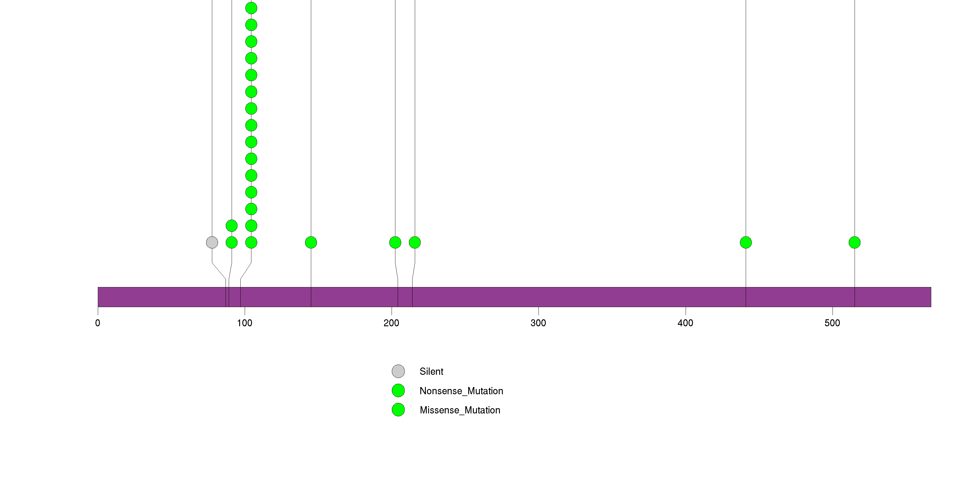The height and width of the screenshot is (491, 980).
Task: Click the purple protein bar near position 300
Action: point(538,297)
